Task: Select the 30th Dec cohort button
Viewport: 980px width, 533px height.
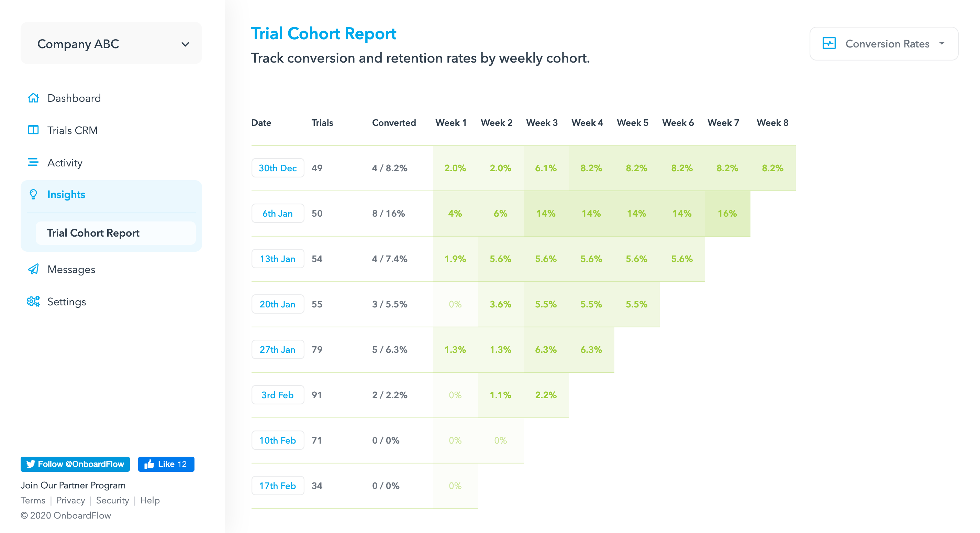Action: click(277, 168)
